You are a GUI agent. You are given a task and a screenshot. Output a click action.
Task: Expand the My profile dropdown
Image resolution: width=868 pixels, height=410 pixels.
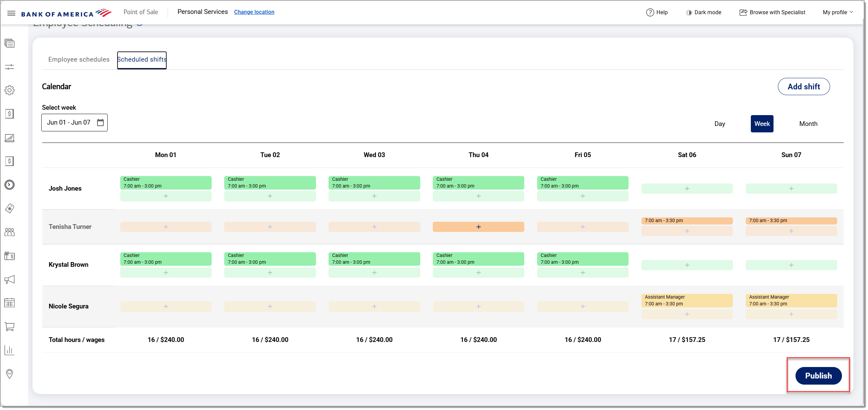pos(838,13)
